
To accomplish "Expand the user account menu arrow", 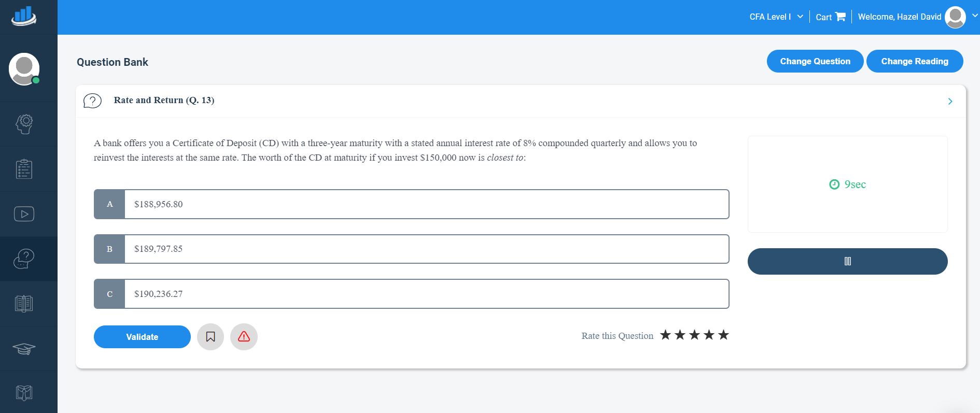I will pos(974,16).
